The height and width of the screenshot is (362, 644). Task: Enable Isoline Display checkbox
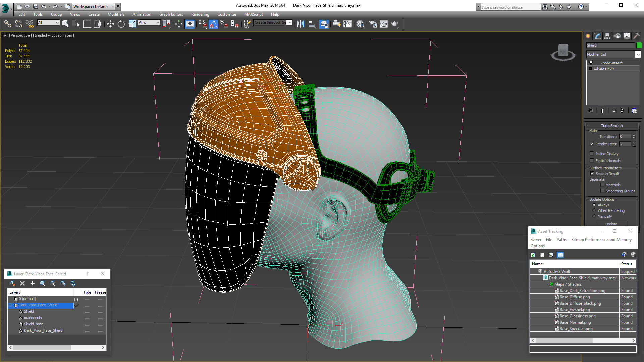(592, 154)
